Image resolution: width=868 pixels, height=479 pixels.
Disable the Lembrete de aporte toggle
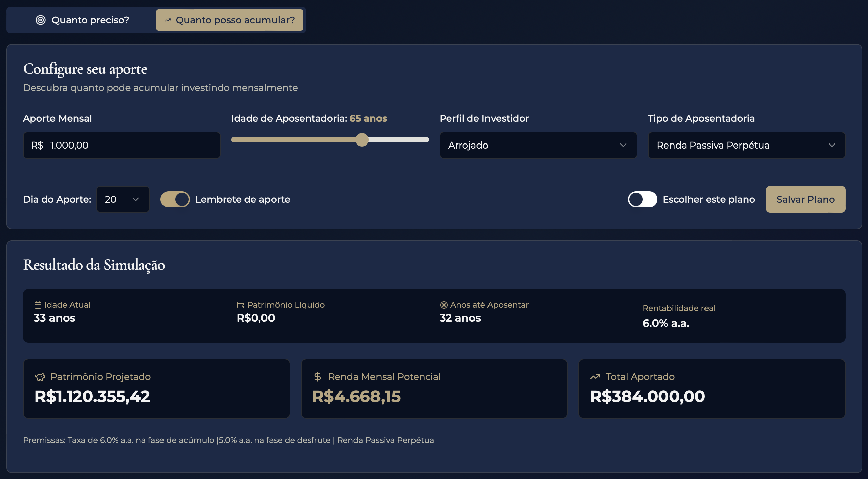pyautogui.click(x=175, y=200)
